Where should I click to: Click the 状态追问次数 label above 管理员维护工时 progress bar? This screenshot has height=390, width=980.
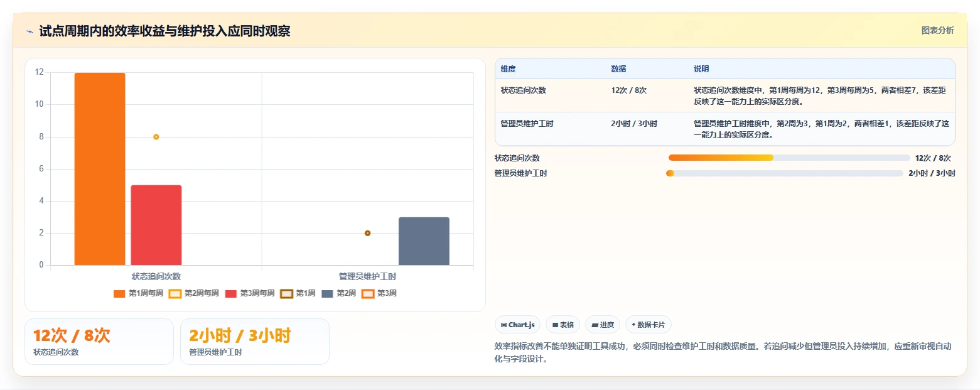coord(517,158)
